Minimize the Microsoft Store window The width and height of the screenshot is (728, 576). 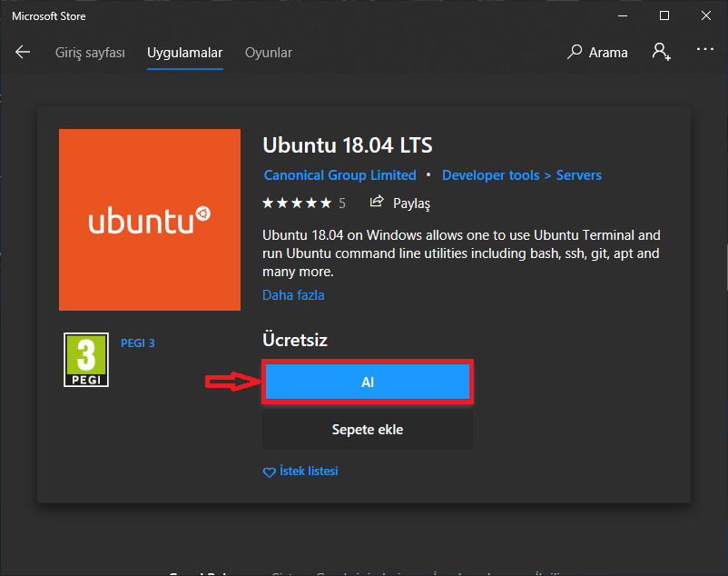coord(622,15)
